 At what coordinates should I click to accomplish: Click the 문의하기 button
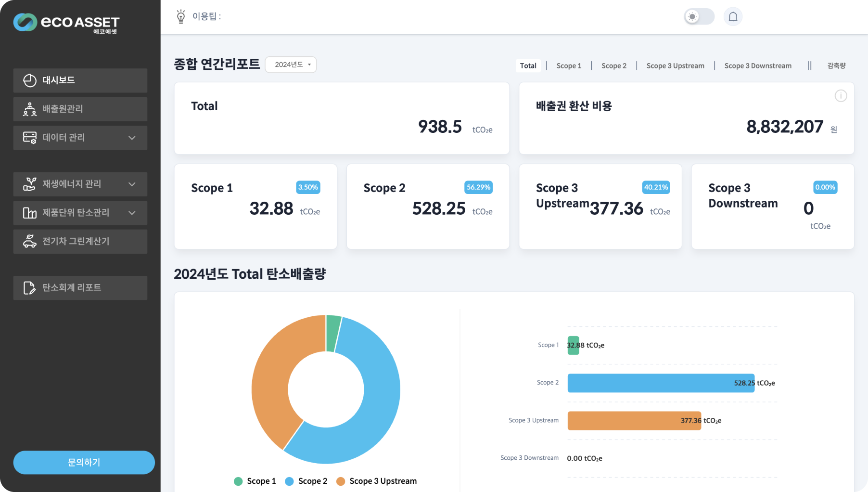tap(84, 463)
